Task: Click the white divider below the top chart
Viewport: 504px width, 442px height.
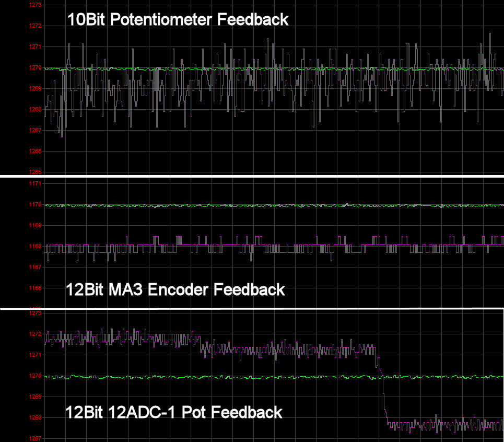Action: pos(252,177)
